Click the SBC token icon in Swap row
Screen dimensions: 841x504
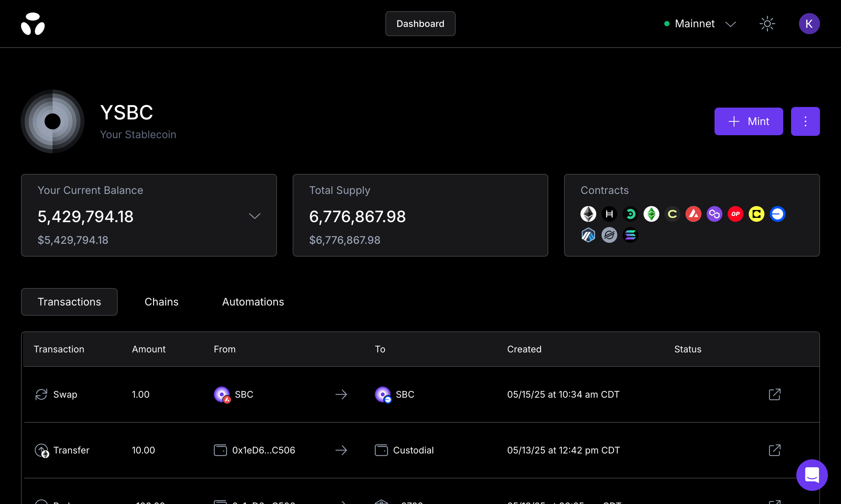click(221, 394)
